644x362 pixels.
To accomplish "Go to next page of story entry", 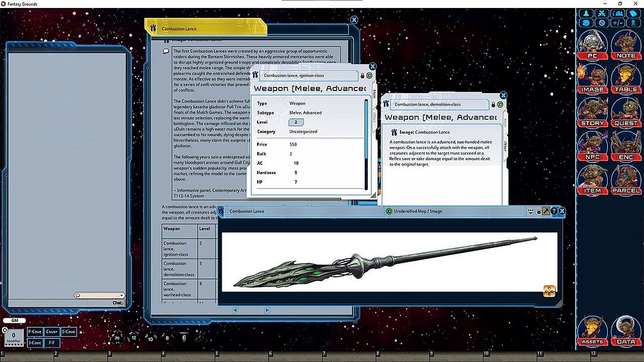I will pos(267,310).
